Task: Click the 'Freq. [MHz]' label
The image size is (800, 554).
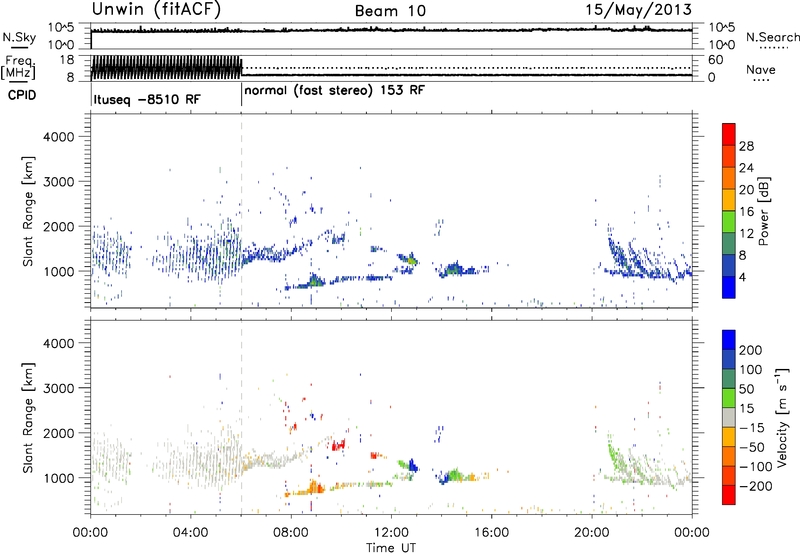Action: tap(19, 68)
